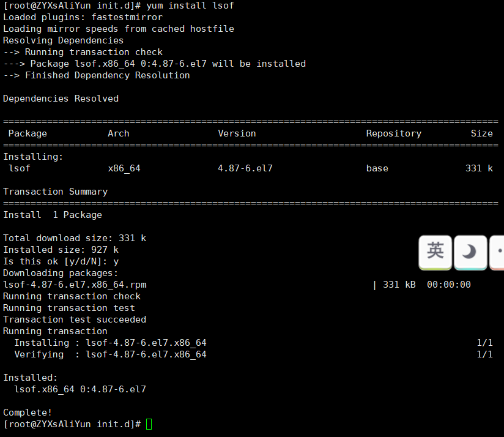Click the Install 1 Package line

pos(50,214)
